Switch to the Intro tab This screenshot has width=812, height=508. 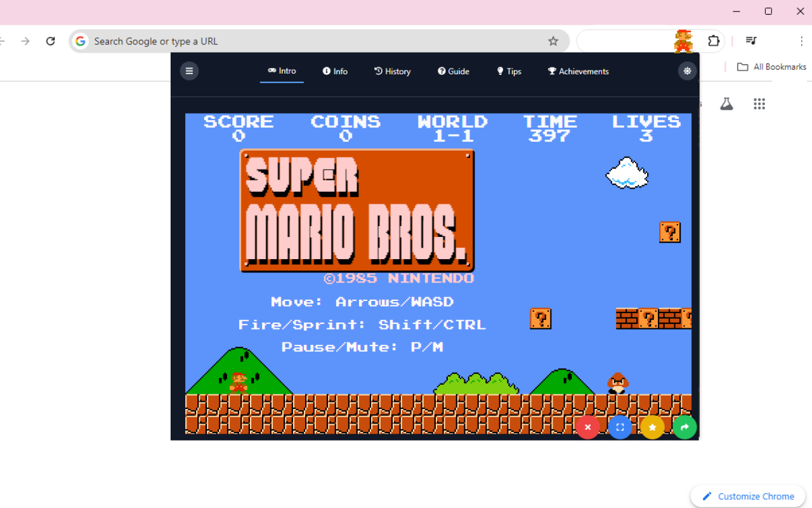(282, 71)
